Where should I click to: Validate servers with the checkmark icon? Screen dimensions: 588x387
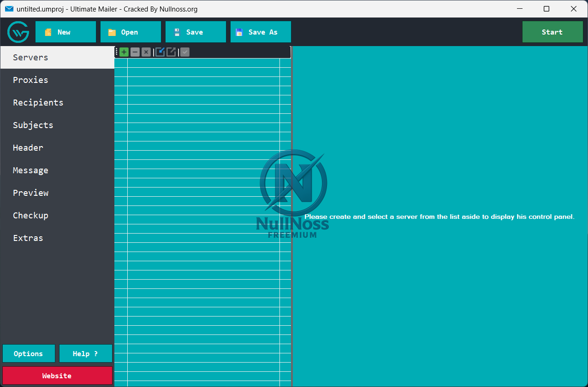[184, 52]
